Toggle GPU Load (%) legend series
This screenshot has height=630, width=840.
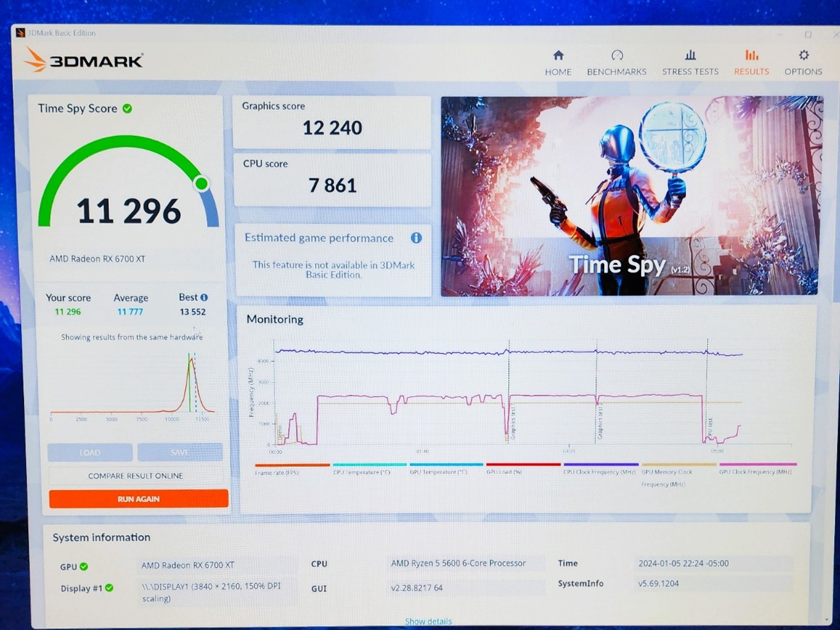523,468
